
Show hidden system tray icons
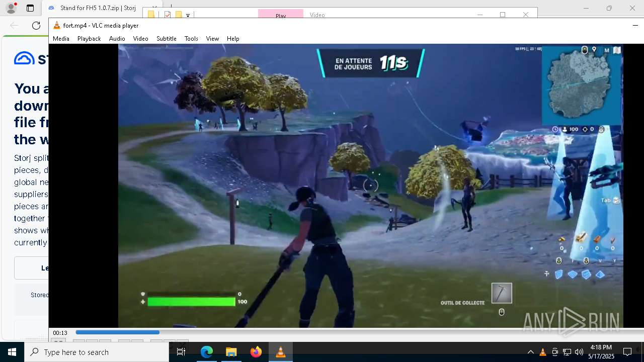[530, 352]
